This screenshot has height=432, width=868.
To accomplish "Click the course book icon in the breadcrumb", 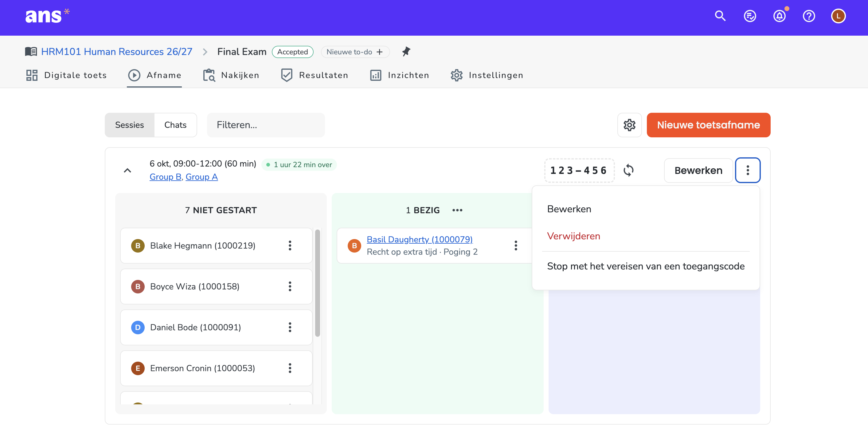I will click(x=31, y=52).
